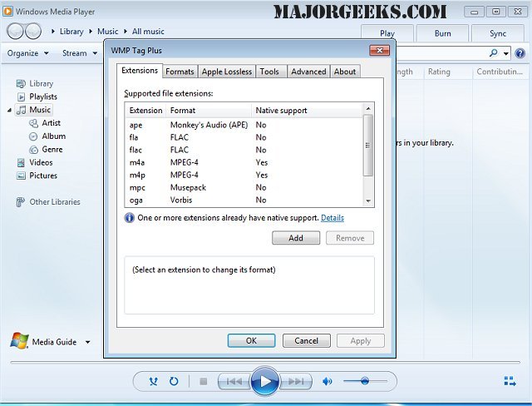
Task: Switch to the Sync tab
Action: click(x=498, y=33)
